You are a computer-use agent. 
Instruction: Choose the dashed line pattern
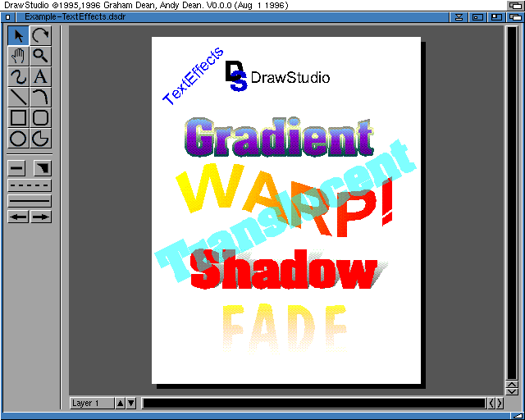click(x=30, y=185)
